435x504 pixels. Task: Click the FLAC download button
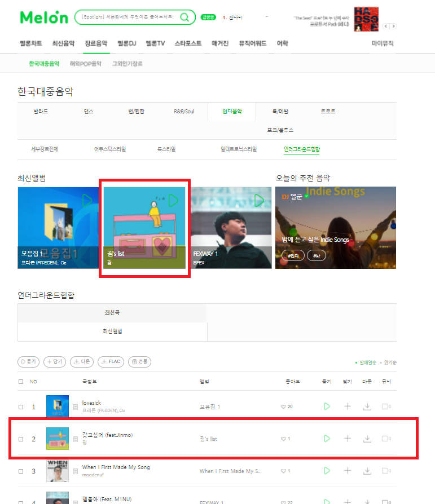pyautogui.click(x=111, y=361)
